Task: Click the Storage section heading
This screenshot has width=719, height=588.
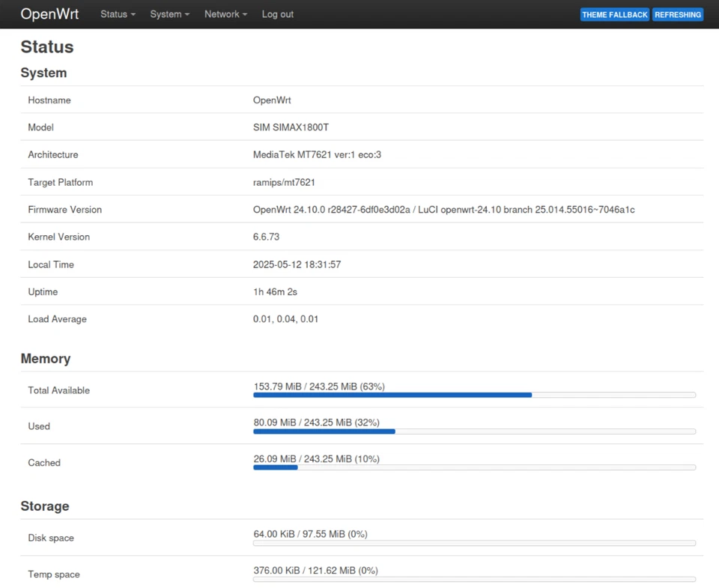Action: (45, 506)
